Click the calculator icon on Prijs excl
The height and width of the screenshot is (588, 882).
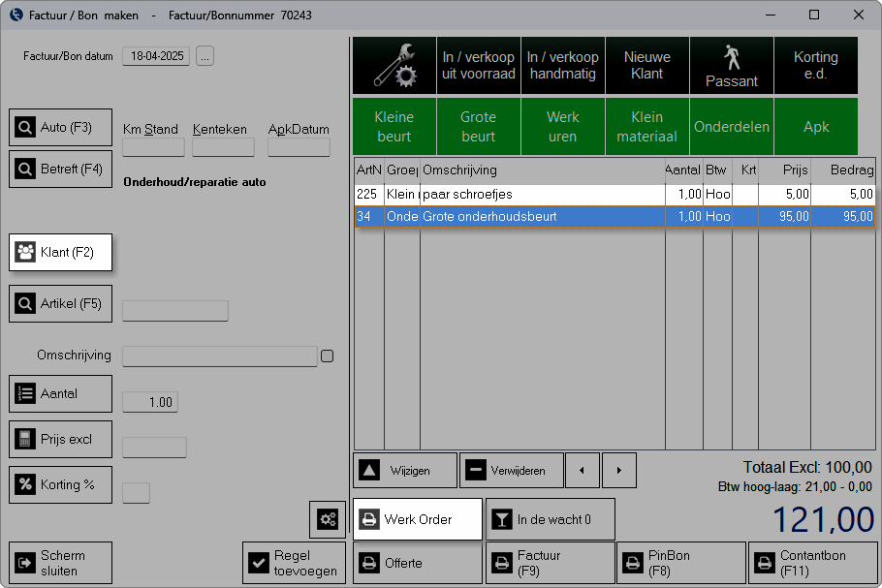tap(25, 439)
